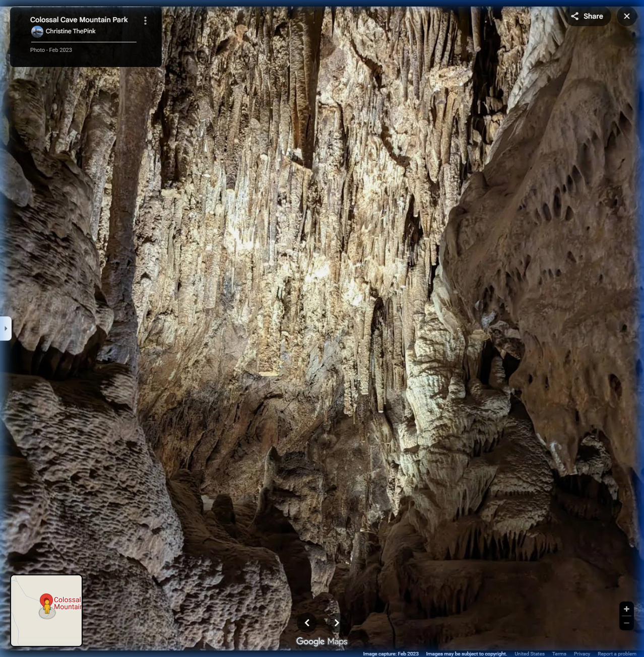644x657 pixels.
Task: Zoom out using the minus icon
Action: point(626,623)
